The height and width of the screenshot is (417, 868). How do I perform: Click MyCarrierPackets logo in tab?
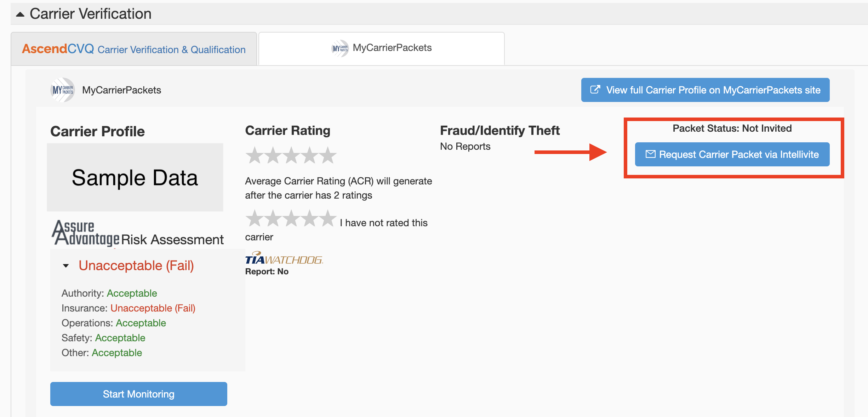point(340,48)
